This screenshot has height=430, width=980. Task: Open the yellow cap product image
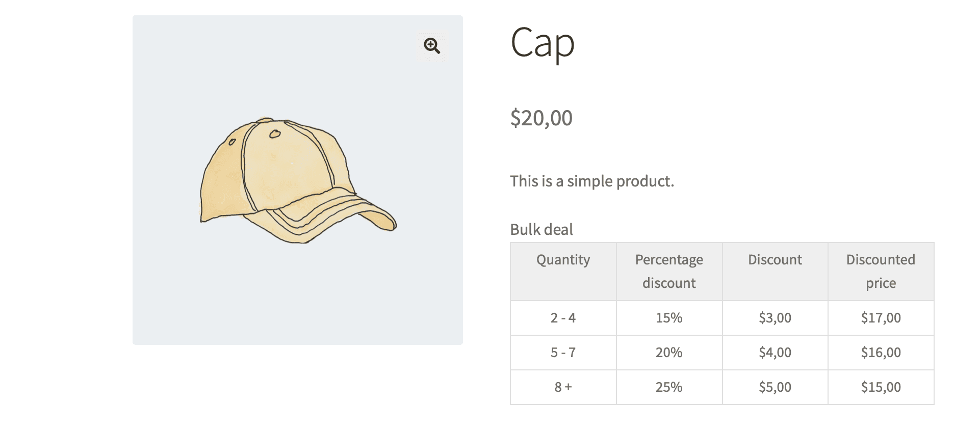[x=297, y=180]
